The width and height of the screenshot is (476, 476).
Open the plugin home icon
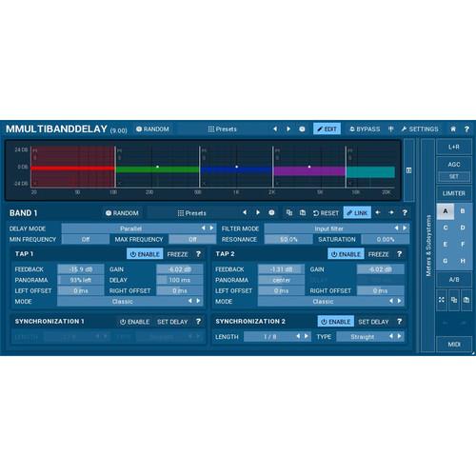[x=453, y=129]
